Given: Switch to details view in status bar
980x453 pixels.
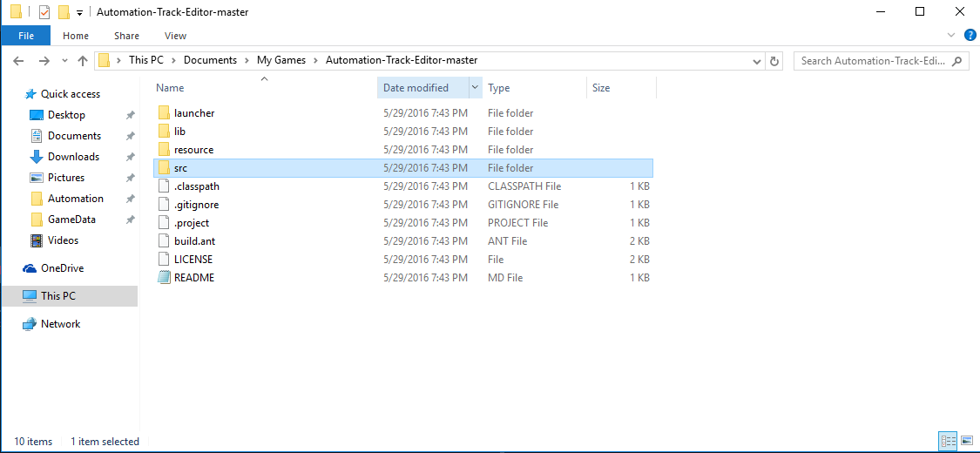Looking at the screenshot, I should 948,442.
